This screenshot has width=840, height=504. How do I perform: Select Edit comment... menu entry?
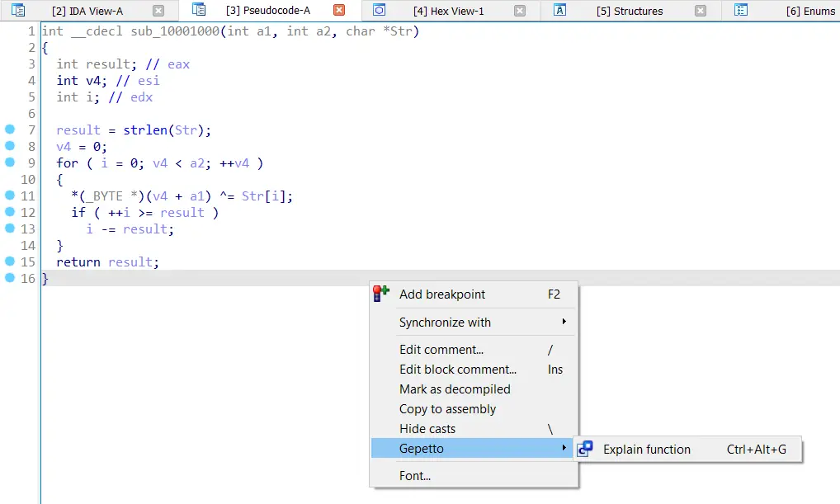click(474, 349)
